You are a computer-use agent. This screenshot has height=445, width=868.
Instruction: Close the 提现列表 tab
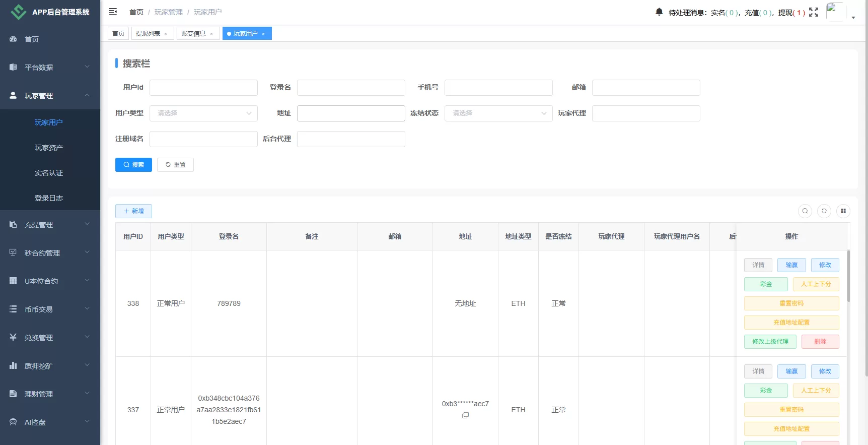point(166,34)
